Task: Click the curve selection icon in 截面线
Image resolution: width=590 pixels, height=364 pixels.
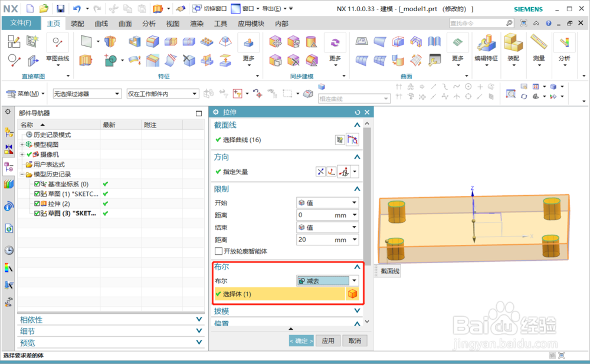Action: (x=353, y=140)
